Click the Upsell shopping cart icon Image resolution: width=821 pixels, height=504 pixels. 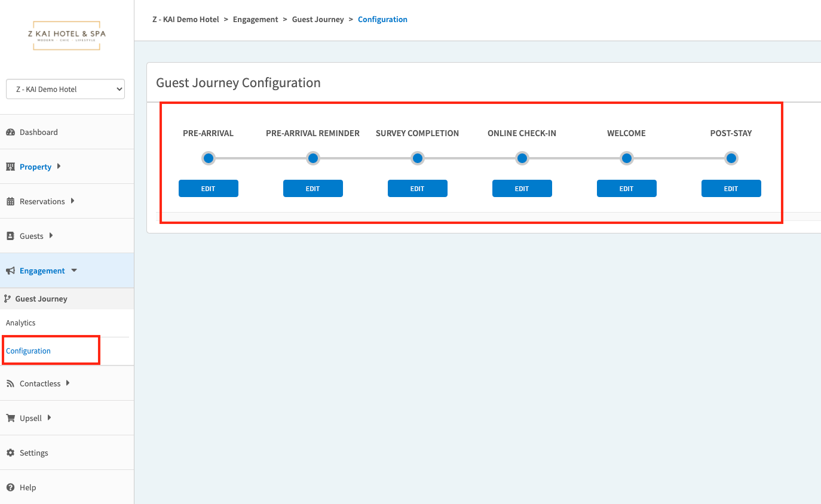[10, 419]
